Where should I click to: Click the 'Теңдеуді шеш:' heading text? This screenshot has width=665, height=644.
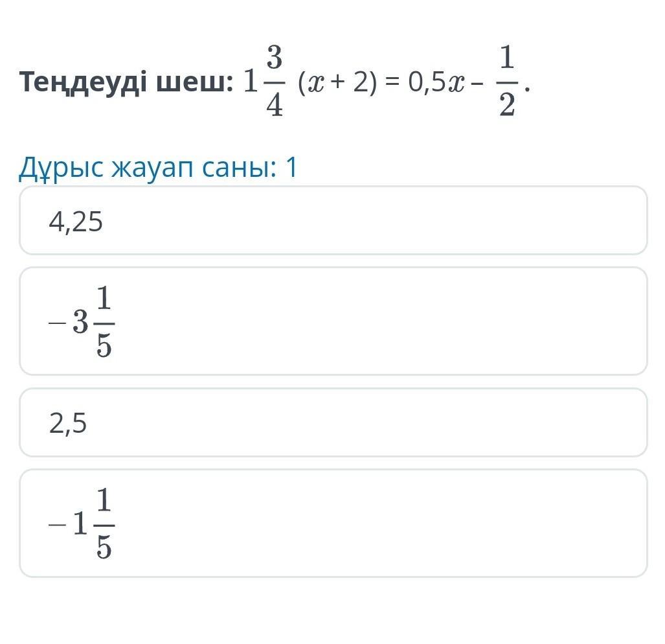[126, 82]
